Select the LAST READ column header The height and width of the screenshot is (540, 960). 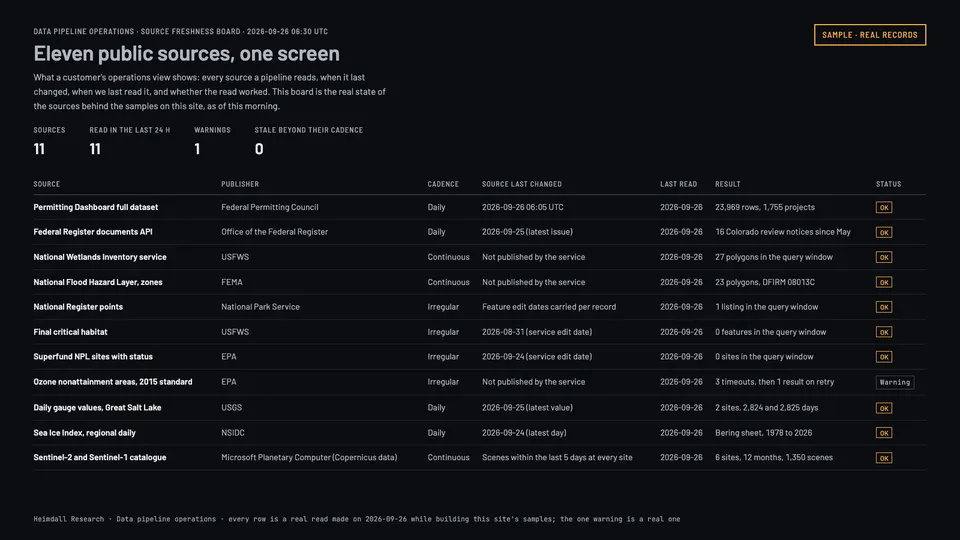tap(678, 184)
